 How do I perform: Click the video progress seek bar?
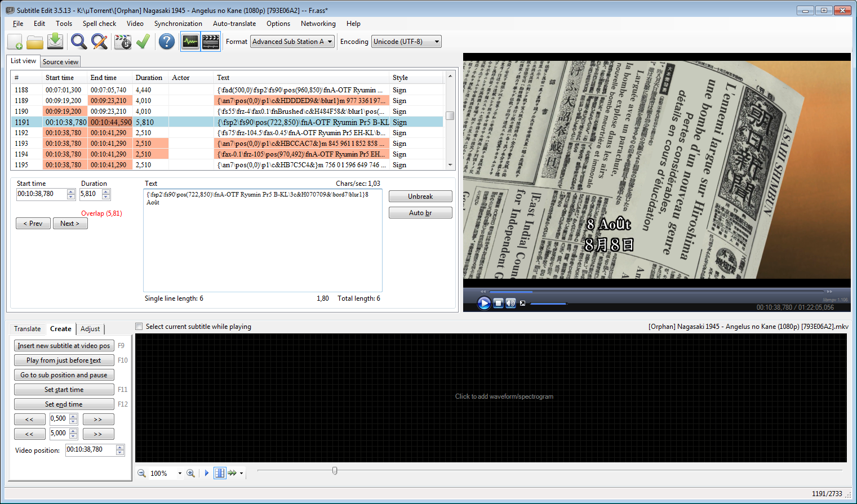pos(657,291)
